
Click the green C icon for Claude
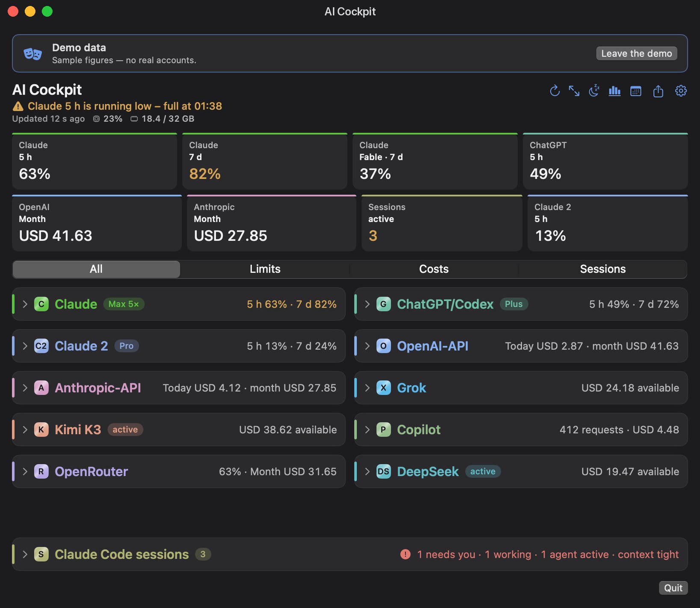point(41,304)
